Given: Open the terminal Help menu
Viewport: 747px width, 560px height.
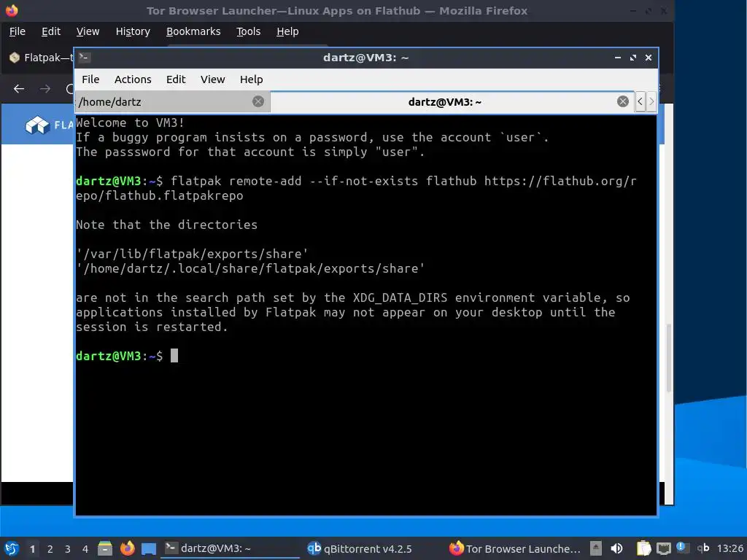Looking at the screenshot, I should coord(251,79).
